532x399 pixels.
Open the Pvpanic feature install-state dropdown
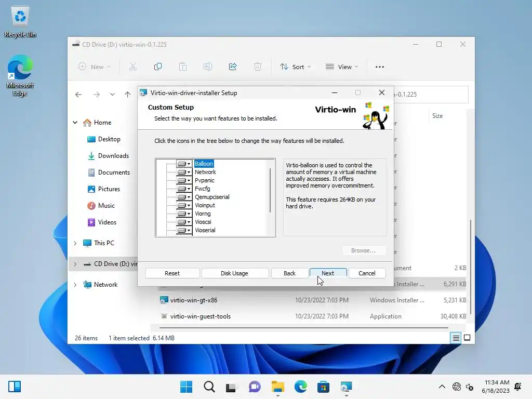pyautogui.click(x=184, y=180)
